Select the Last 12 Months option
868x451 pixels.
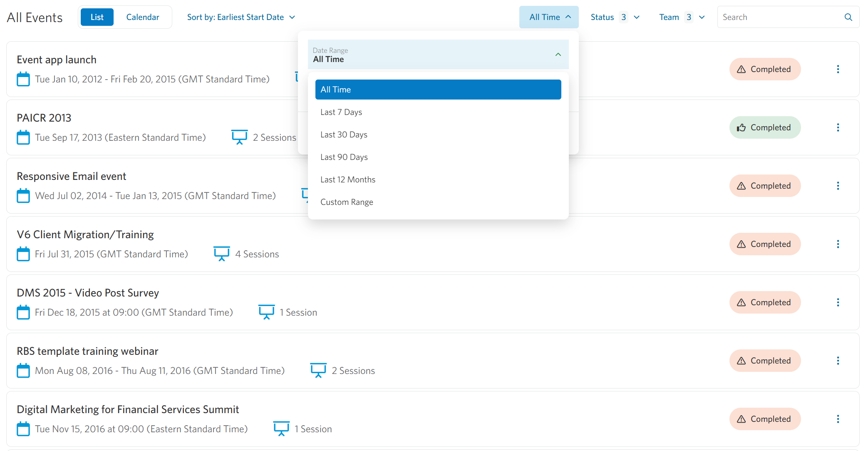click(438, 179)
